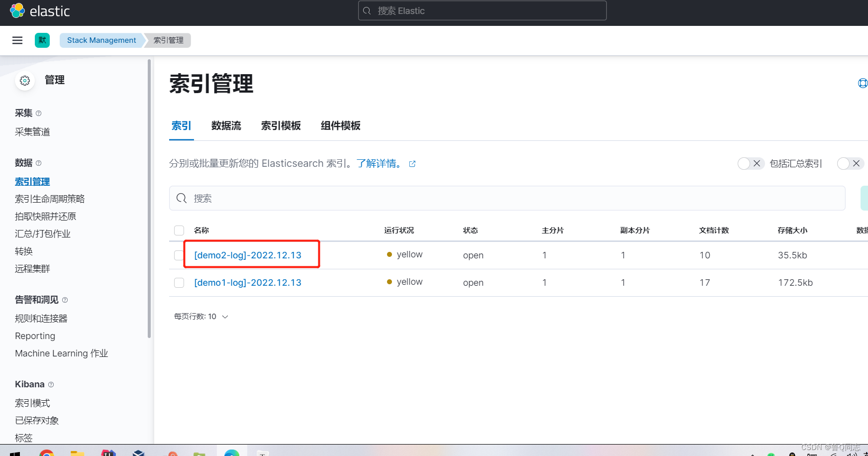Open 规则和连接器 in sidebar
The image size is (868, 456).
pos(41,319)
